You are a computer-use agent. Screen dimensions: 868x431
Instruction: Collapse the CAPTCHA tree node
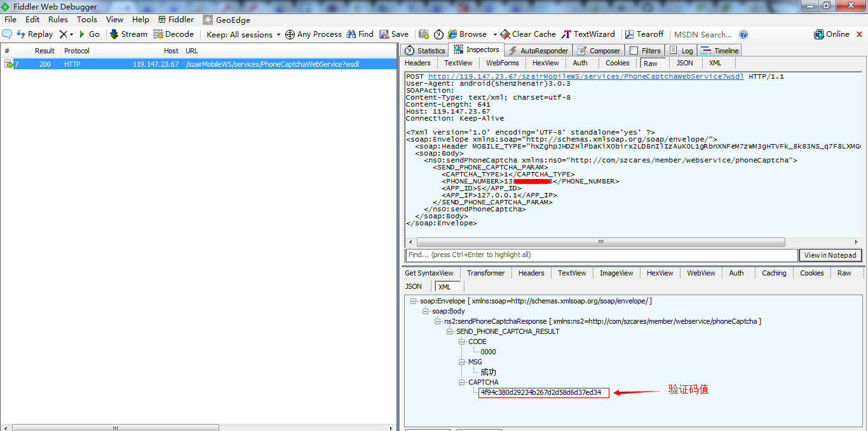pos(462,382)
